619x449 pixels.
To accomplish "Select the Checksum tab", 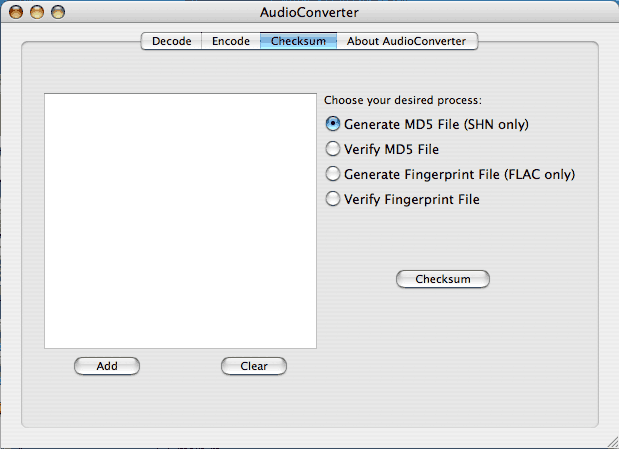I will (x=297, y=41).
